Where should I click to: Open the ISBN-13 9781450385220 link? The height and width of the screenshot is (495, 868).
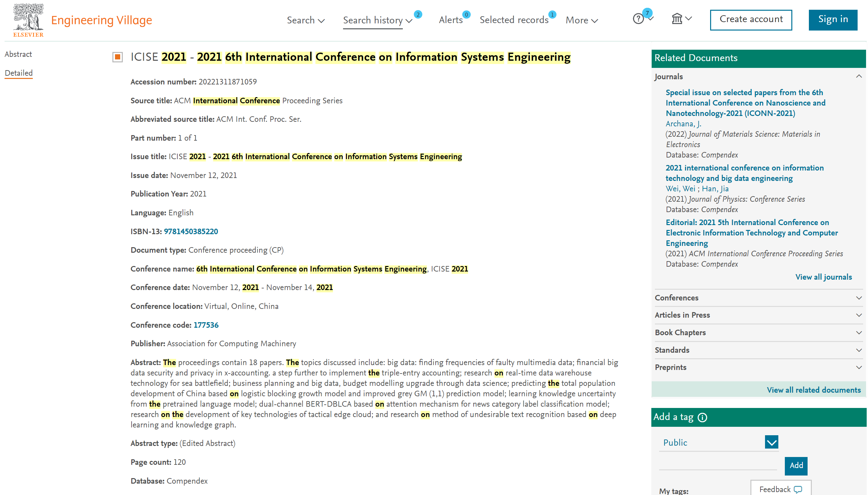(191, 232)
